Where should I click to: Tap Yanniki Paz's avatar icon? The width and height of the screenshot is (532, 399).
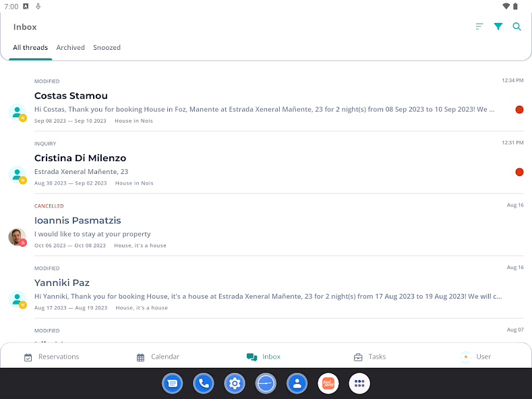18,300
